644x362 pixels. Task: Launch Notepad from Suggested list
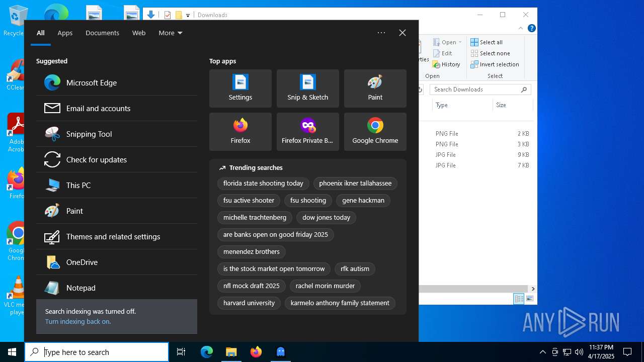[x=117, y=288]
